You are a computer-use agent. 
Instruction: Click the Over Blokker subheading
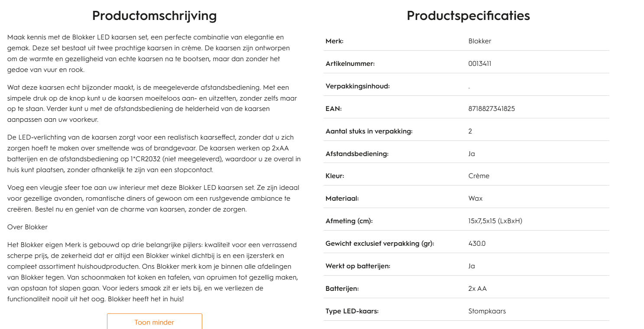tap(27, 227)
